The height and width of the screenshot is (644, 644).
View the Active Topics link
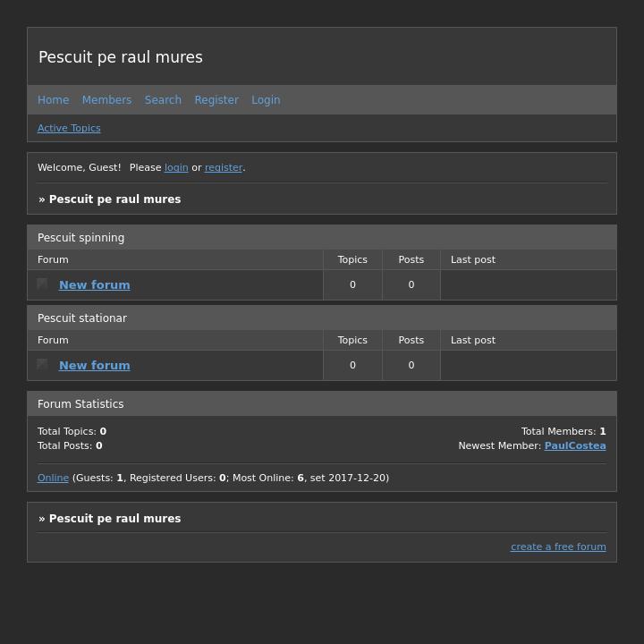pyautogui.click(x=69, y=129)
